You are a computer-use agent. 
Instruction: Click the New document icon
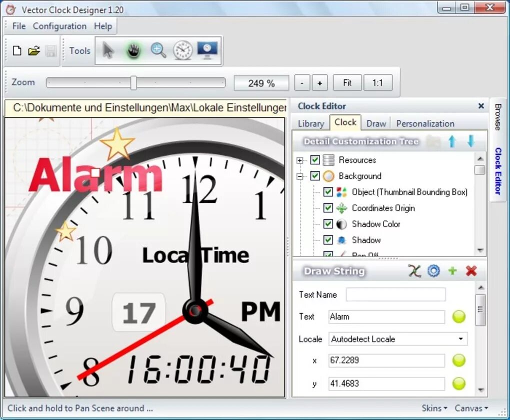tap(17, 50)
